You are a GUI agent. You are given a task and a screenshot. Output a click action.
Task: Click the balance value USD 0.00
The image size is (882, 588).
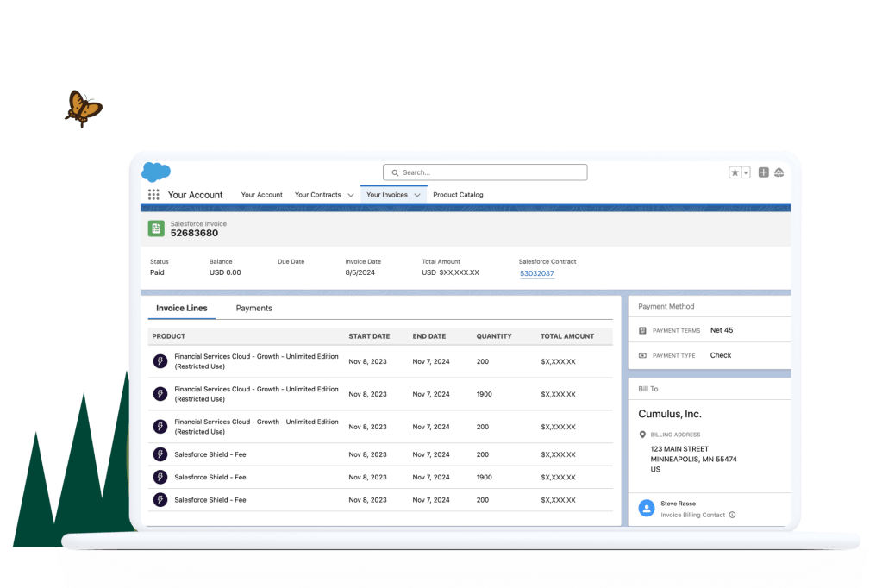pyautogui.click(x=225, y=272)
